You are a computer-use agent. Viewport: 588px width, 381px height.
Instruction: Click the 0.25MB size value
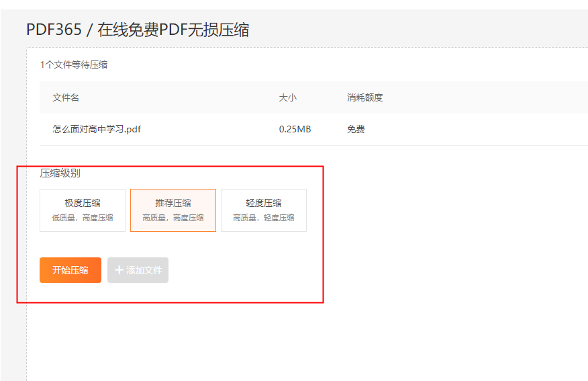pos(295,129)
